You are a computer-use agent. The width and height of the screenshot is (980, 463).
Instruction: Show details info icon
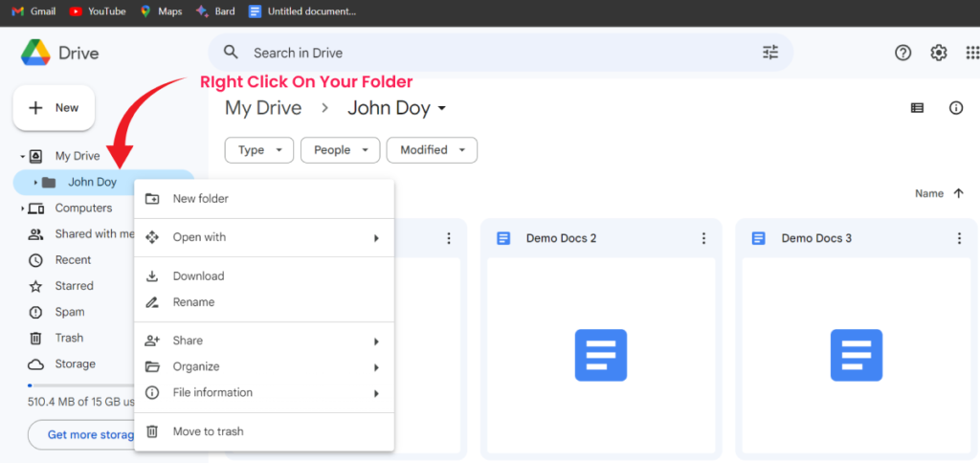click(x=955, y=108)
